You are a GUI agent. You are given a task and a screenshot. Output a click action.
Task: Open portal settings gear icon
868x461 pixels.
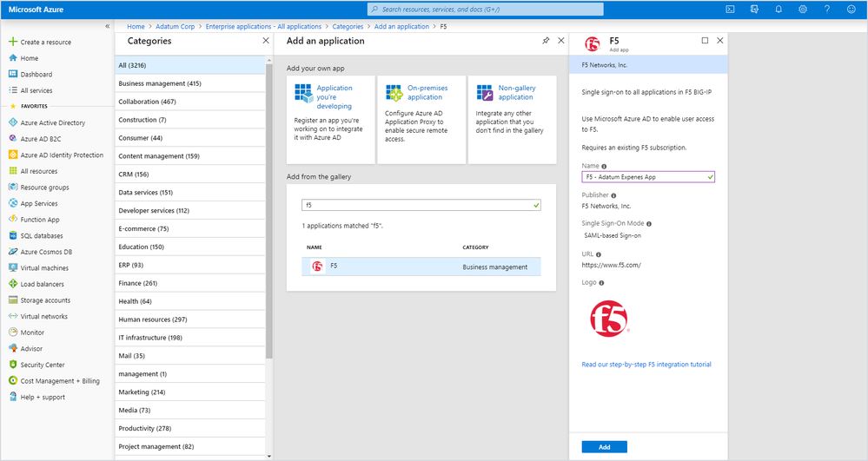point(803,10)
